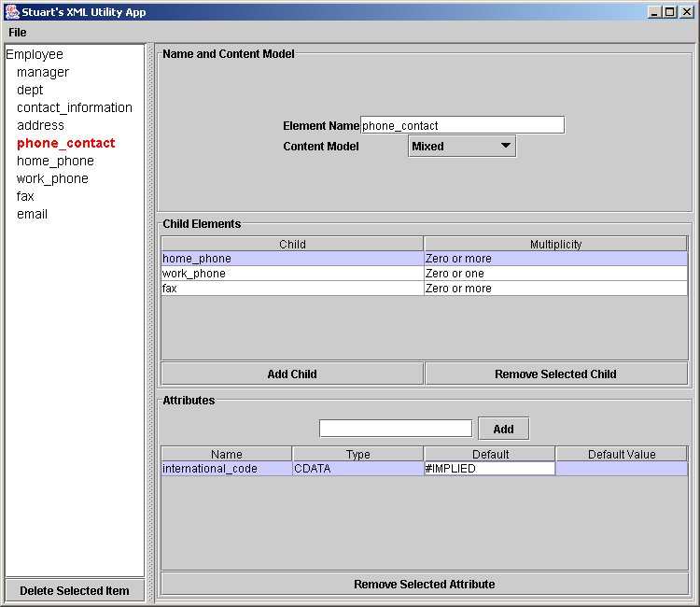
Task: Select email in the element tree
Action: point(32,215)
